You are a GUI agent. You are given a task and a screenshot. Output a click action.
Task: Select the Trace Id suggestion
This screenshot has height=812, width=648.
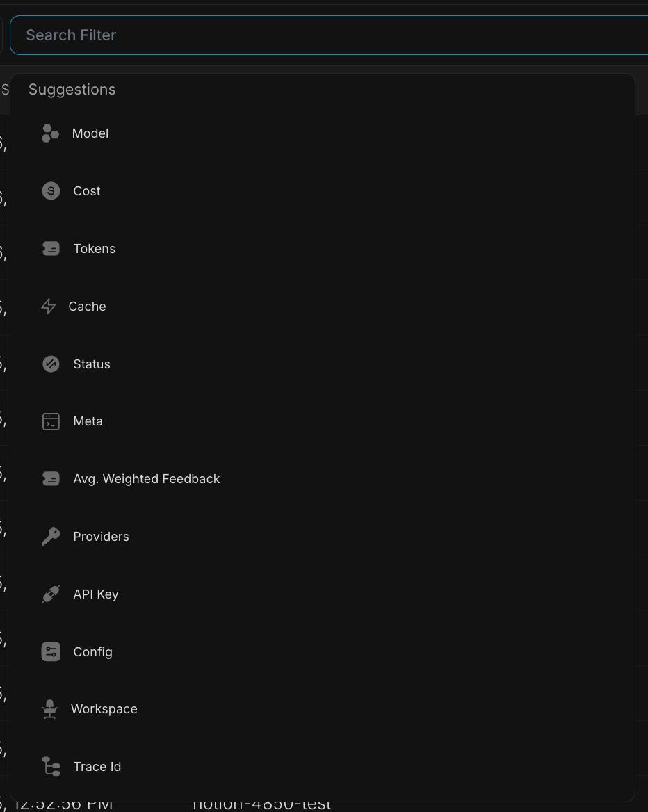(322, 766)
